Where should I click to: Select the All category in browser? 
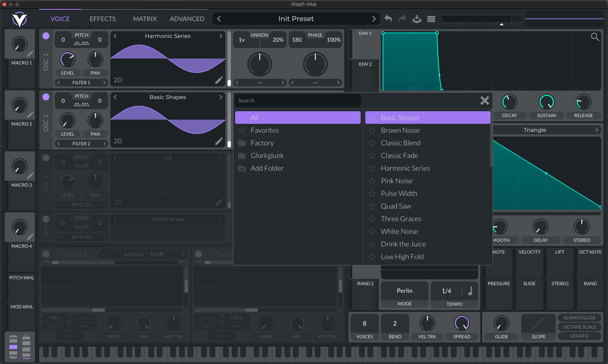(x=298, y=118)
